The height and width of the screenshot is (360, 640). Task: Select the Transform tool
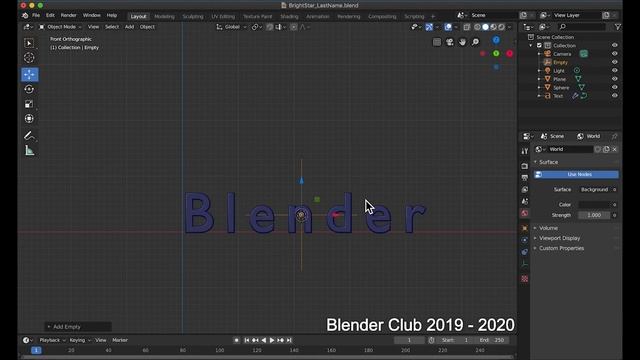(29, 119)
